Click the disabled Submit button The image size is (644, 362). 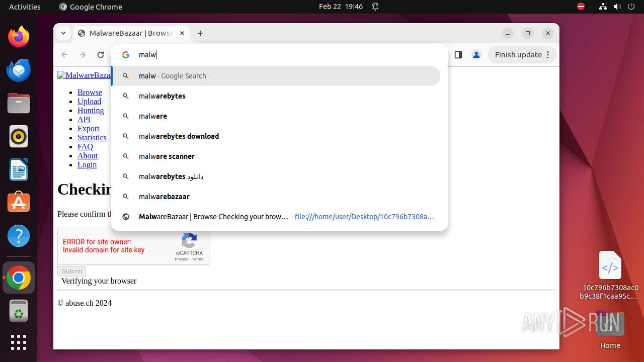click(71, 271)
